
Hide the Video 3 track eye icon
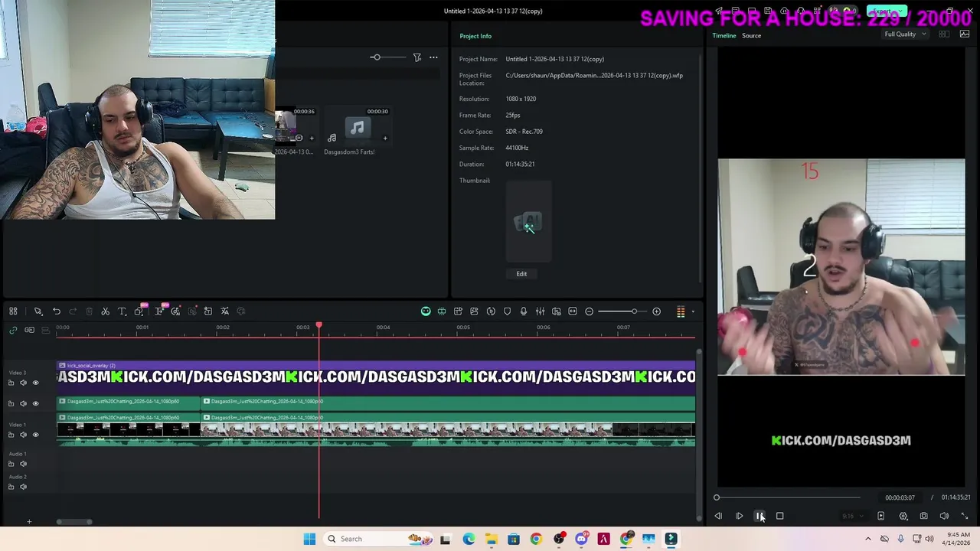point(35,383)
